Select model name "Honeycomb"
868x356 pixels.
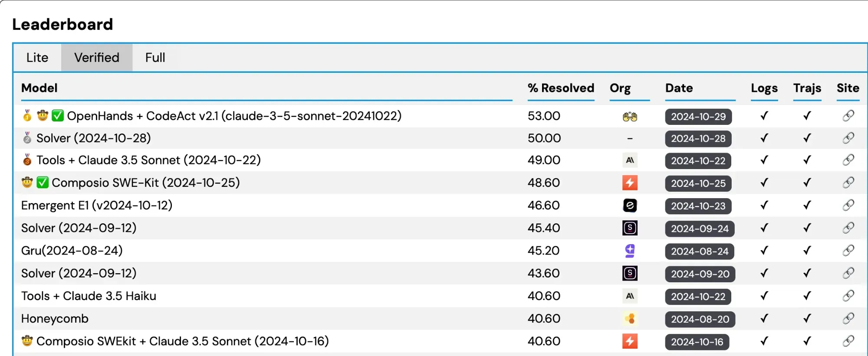55,319
